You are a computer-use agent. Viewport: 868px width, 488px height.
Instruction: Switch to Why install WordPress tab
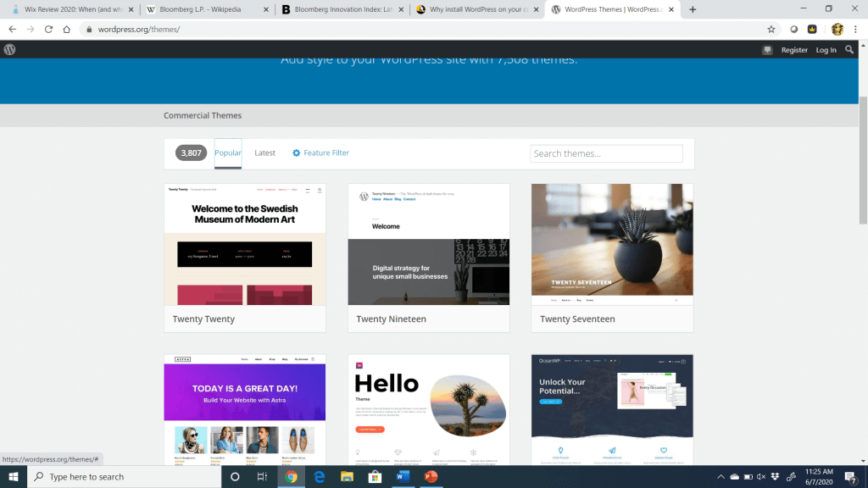click(477, 9)
